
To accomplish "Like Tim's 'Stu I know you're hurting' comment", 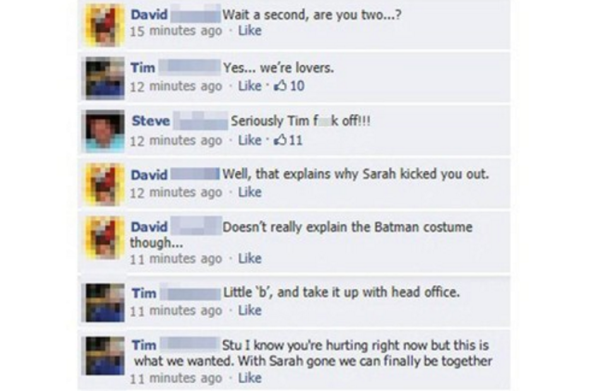I will tap(250, 378).
